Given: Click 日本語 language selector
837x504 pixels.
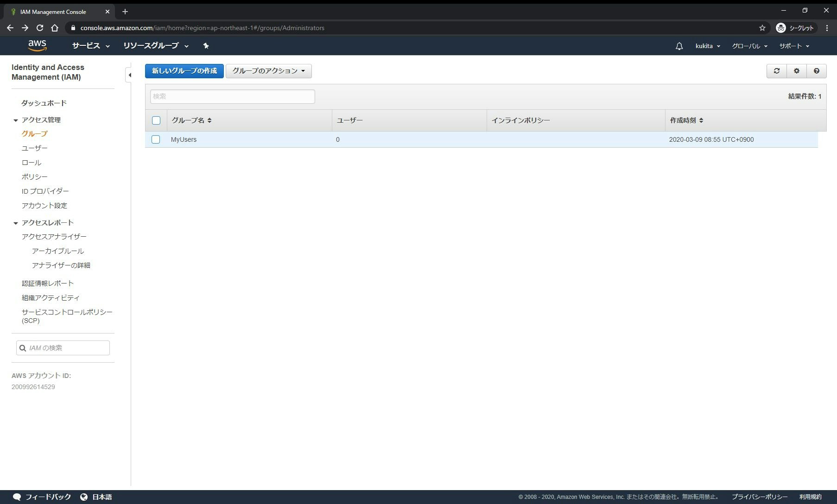Looking at the screenshot, I should (102, 497).
